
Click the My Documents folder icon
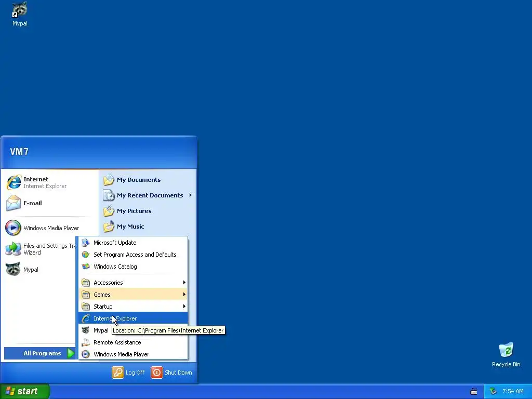(109, 180)
